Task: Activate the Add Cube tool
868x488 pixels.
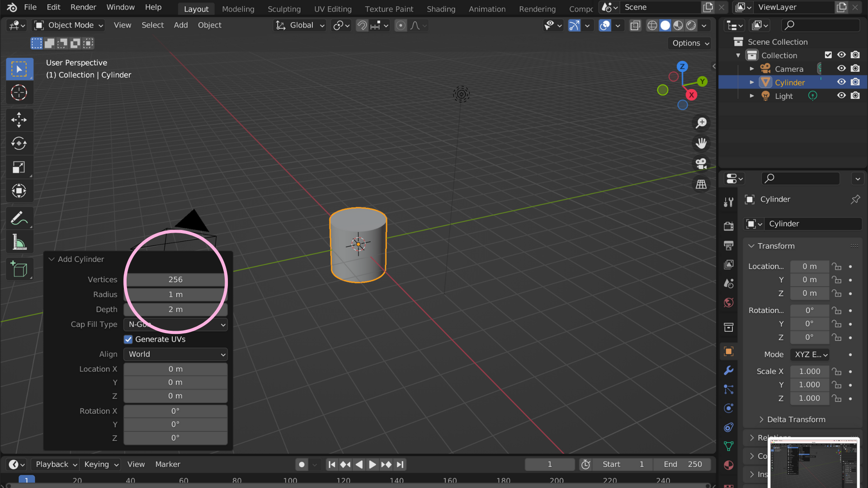Action: [x=19, y=269]
